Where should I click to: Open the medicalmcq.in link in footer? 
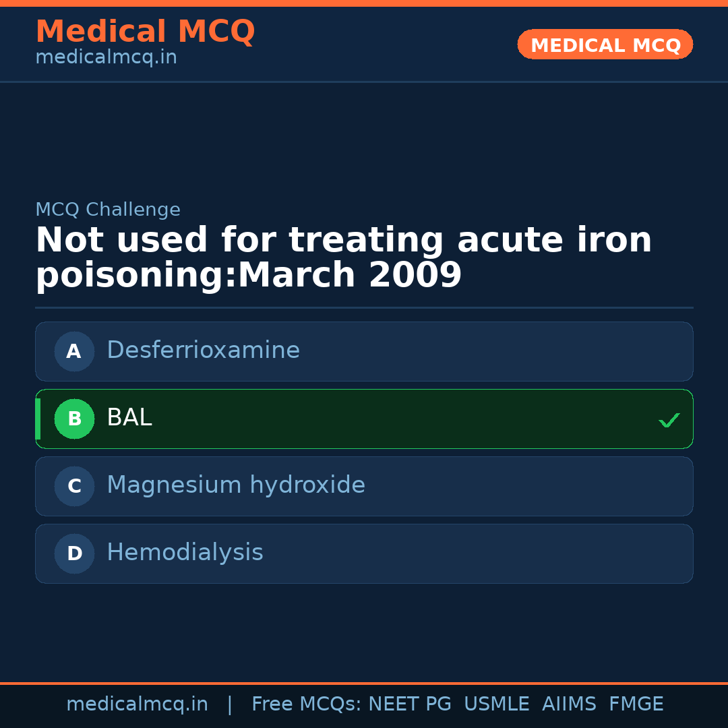(x=137, y=704)
